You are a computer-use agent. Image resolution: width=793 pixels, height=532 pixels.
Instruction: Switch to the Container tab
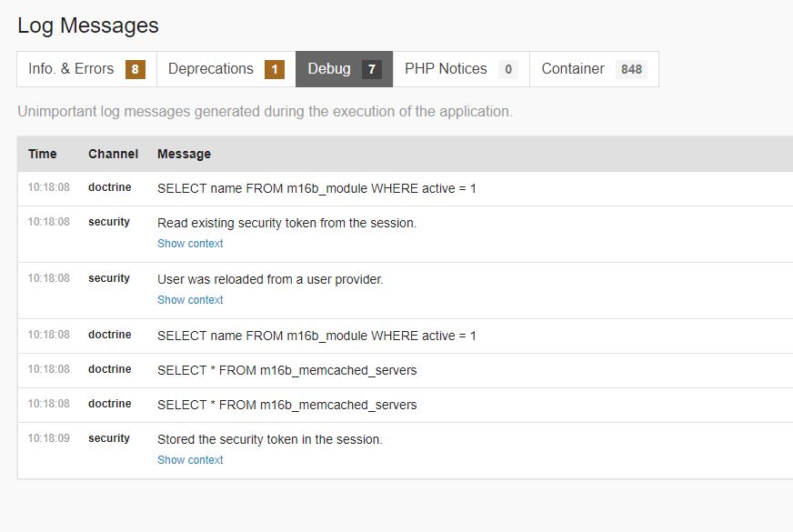pos(573,69)
